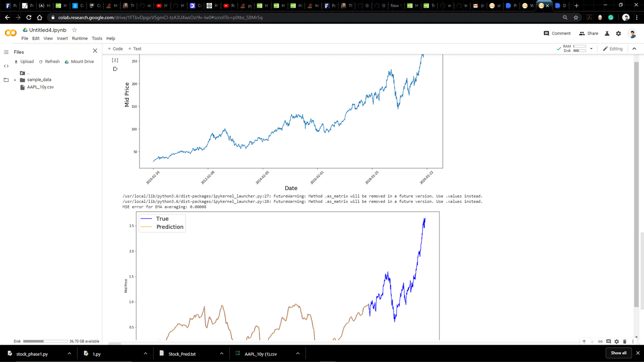Reload the browser page
Screen dimensions: 644x362
pyautogui.click(x=29, y=17)
